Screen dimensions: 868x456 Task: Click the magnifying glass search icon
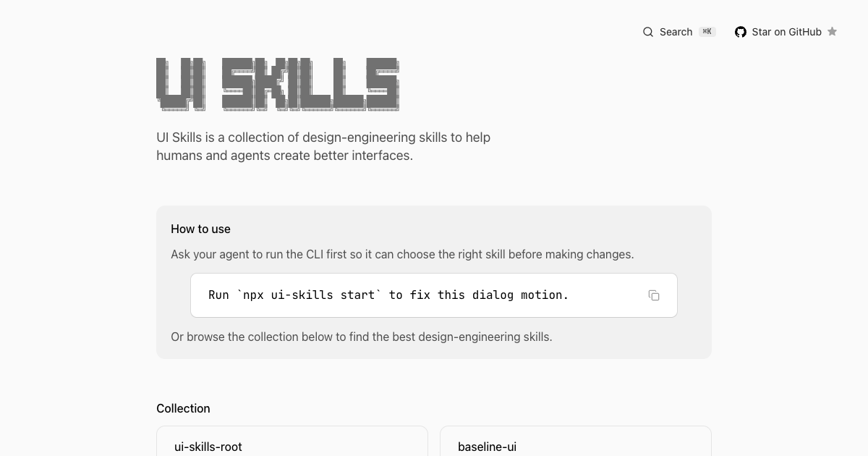pos(648,32)
